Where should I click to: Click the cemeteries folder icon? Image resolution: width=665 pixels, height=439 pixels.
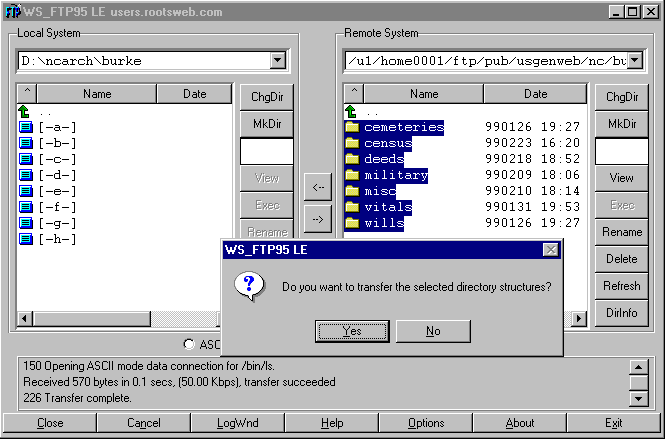point(352,127)
